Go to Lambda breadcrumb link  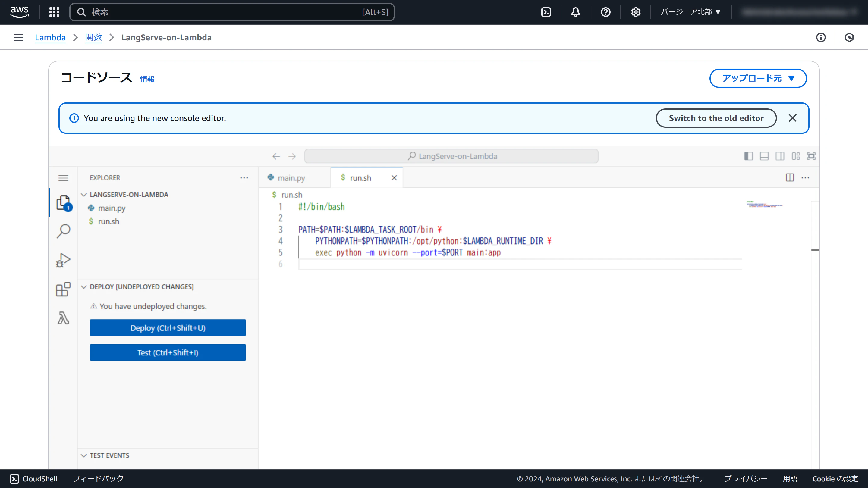[50, 37]
